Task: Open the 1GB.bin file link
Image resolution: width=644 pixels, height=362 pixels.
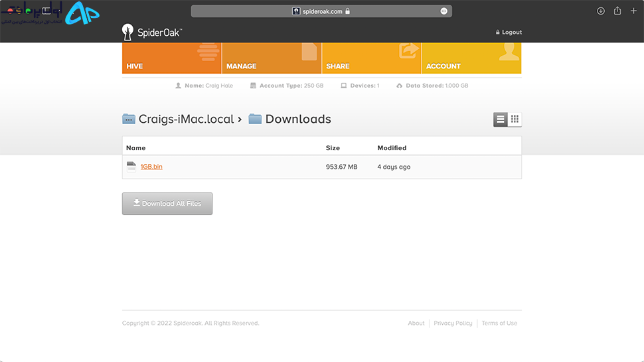Action: click(151, 167)
